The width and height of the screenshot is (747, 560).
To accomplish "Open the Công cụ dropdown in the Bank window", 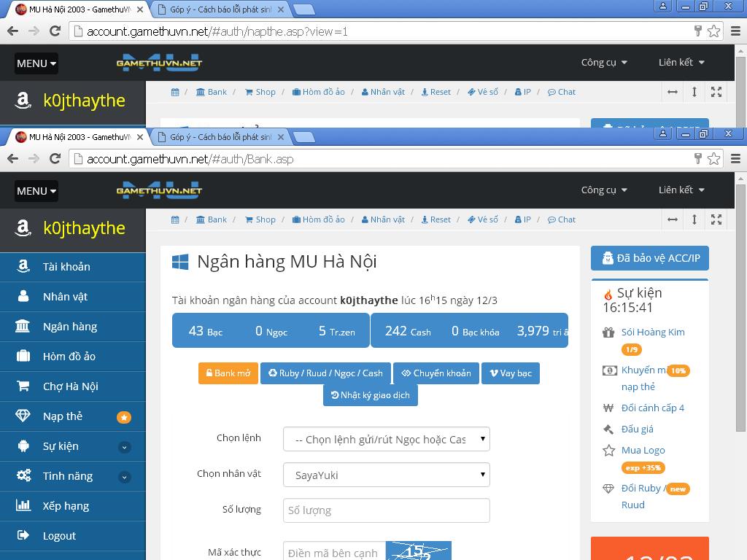I will 604,190.
